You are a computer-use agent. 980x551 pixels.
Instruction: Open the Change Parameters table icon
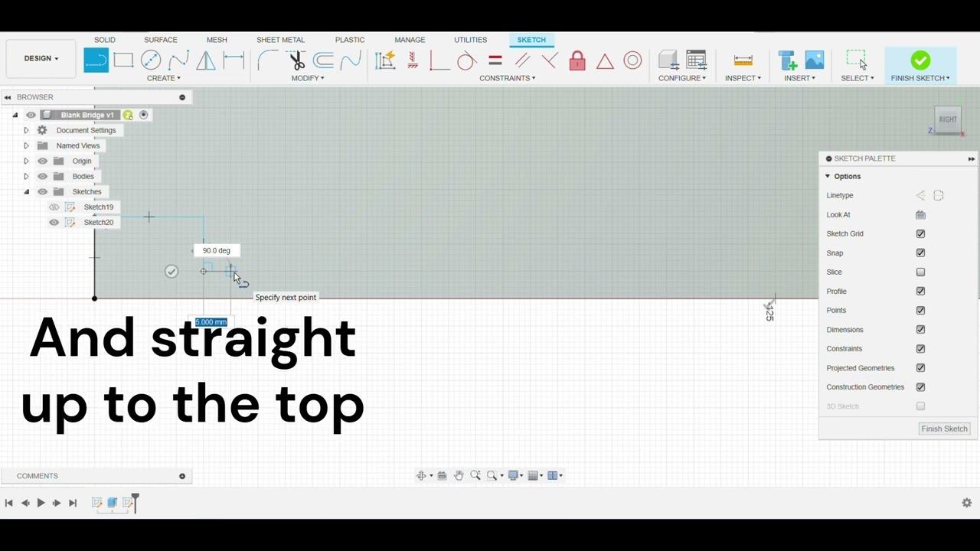[x=696, y=60]
